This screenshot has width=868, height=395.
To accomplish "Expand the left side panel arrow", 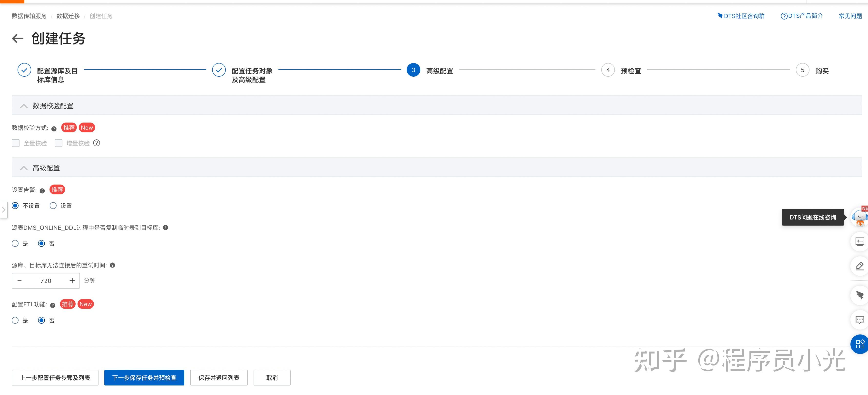I will tap(3, 209).
